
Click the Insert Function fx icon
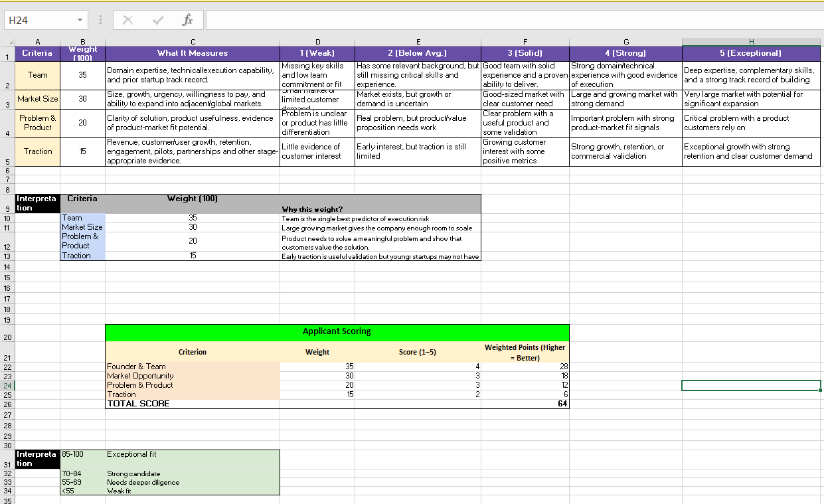[188, 21]
